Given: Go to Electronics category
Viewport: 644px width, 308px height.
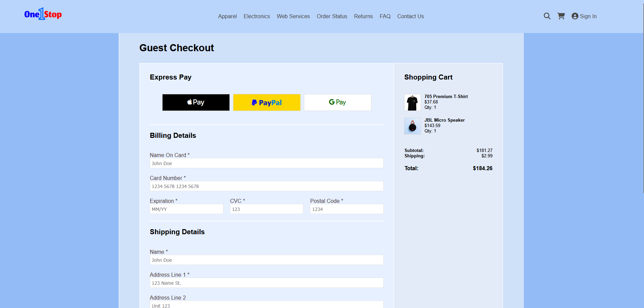Looking at the screenshot, I should [x=257, y=16].
